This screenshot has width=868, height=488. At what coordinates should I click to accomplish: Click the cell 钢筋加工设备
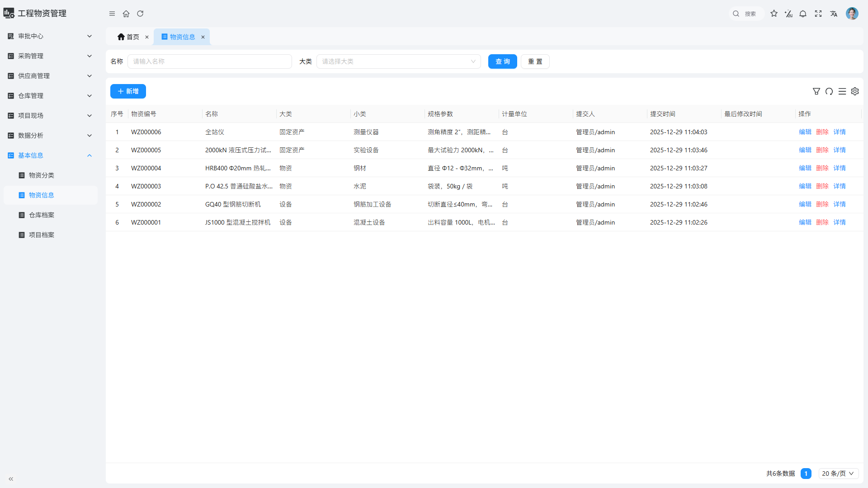click(x=373, y=204)
